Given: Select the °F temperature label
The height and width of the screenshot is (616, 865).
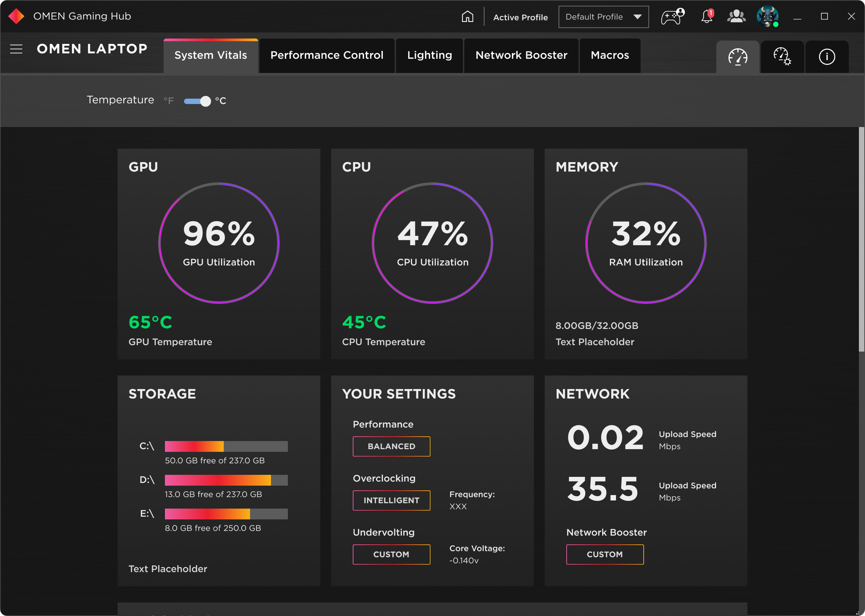Looking at the screenshot, I should click(x=169, y=101).
